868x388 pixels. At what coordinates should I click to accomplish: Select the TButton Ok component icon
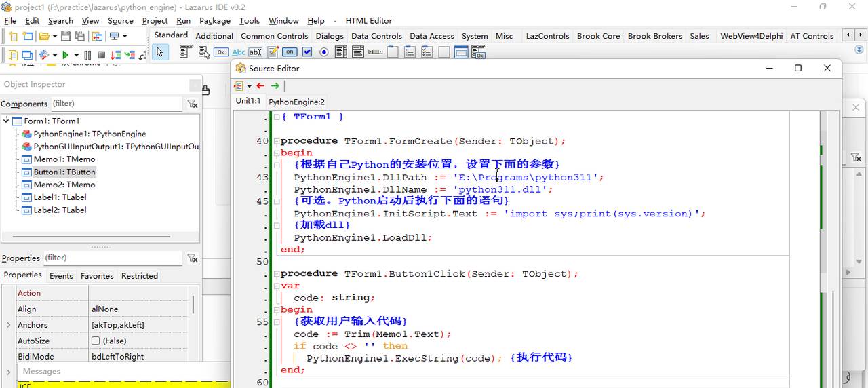(220, 52)
